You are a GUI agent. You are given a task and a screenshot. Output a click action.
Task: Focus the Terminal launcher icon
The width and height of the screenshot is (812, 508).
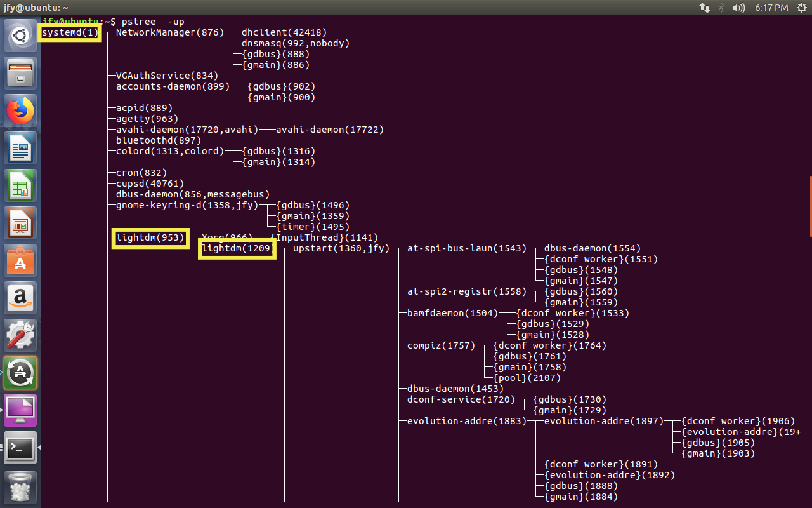(x=20, y=448)
